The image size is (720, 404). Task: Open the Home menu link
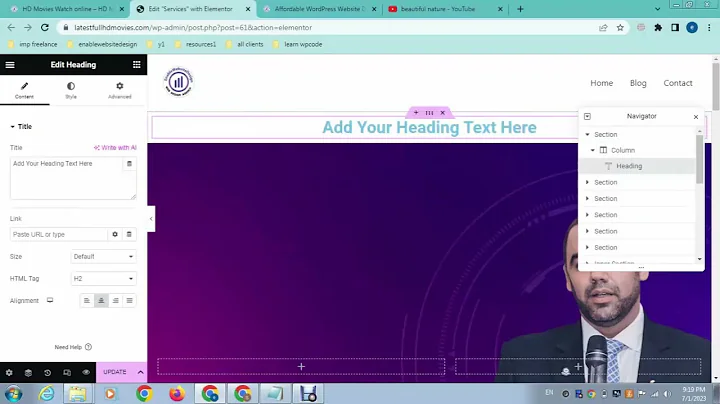pos(602,83)
